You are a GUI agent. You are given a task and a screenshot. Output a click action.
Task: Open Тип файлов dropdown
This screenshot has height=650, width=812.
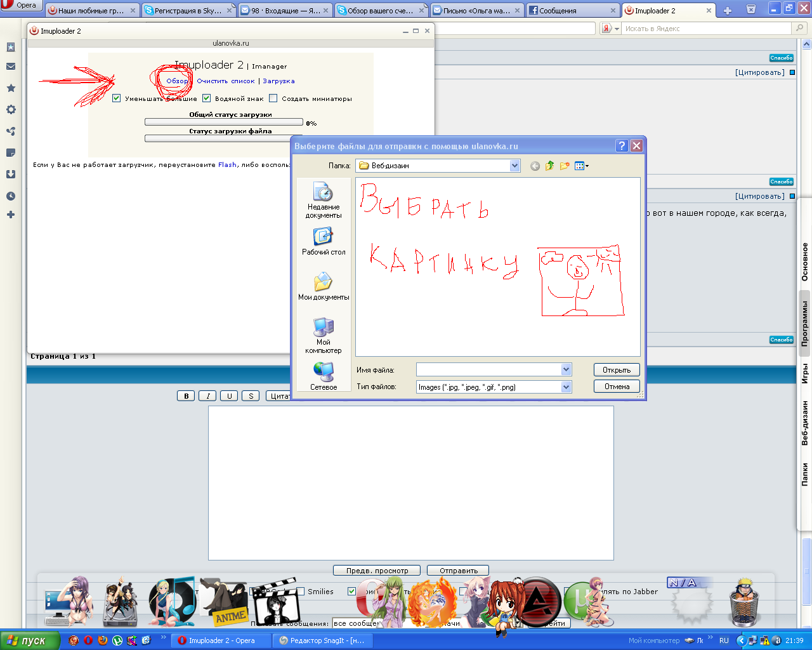pos(566,387)
